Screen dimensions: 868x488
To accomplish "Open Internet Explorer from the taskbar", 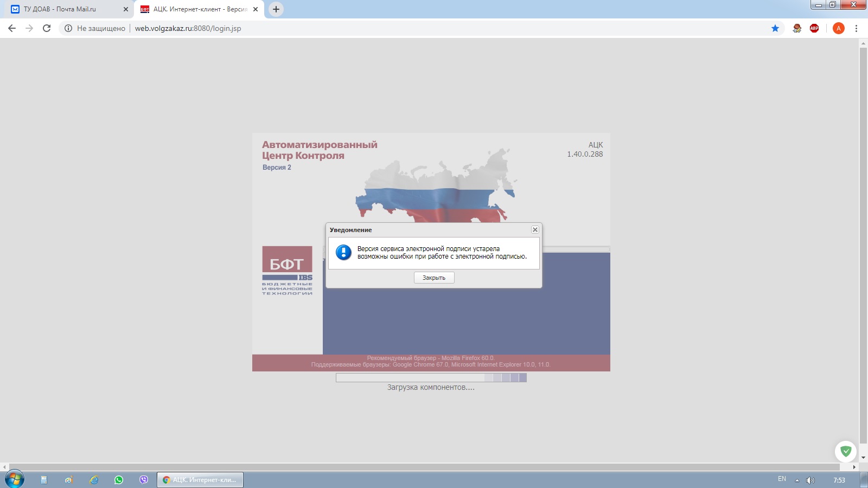I will click(94, 480).
